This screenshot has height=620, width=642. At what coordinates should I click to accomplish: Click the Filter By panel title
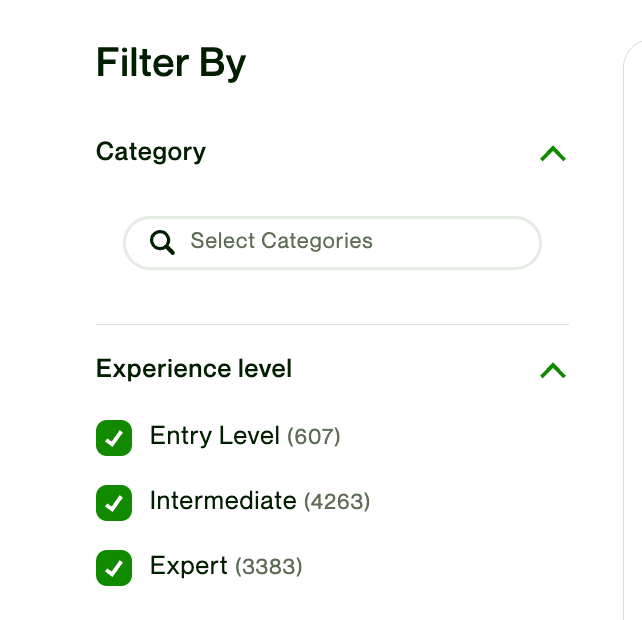(171, 64)
